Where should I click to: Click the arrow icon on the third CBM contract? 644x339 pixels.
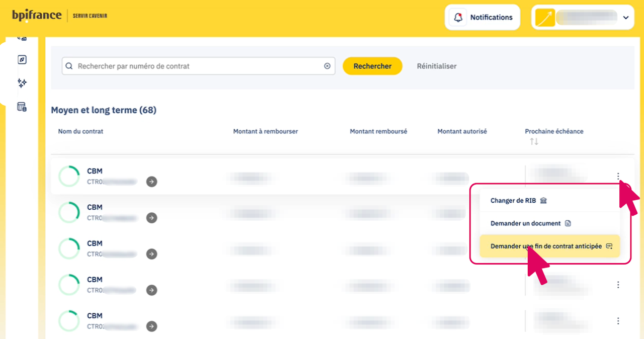[151, 254]
